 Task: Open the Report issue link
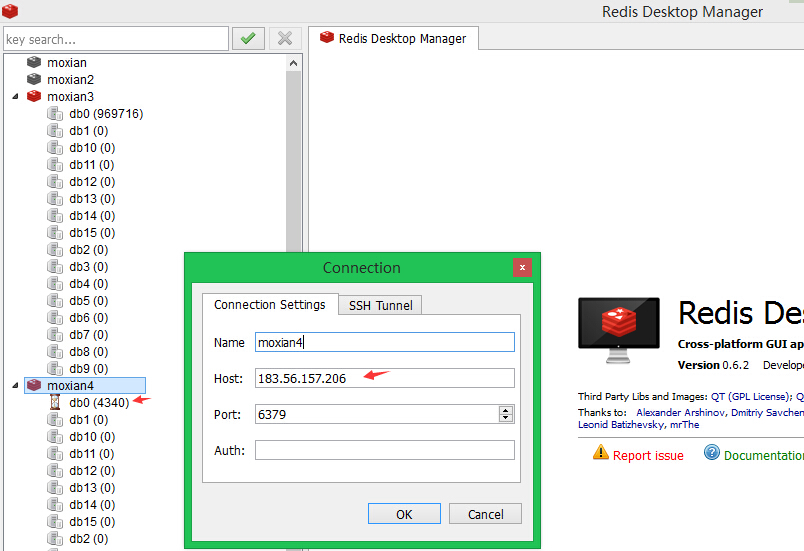click(x=648, y=456)
